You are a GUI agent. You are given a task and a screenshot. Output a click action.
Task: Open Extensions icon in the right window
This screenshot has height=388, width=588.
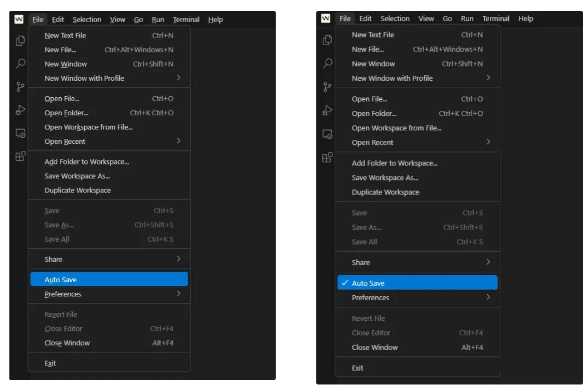click(327, 158)
